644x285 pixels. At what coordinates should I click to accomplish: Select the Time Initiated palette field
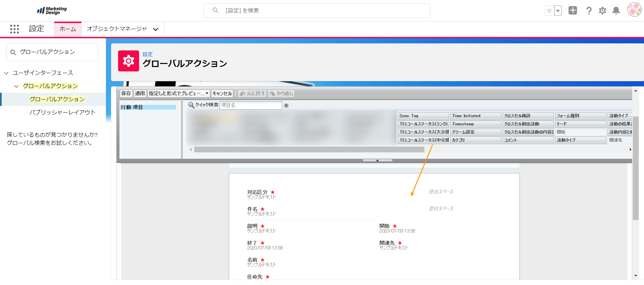click(x=475, y=116)
